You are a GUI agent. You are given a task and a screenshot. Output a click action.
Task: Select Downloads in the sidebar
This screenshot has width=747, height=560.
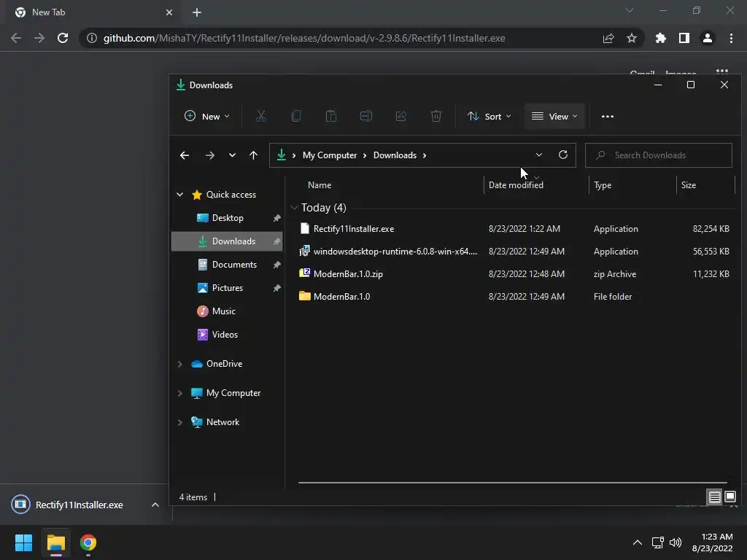pos(228,241)
